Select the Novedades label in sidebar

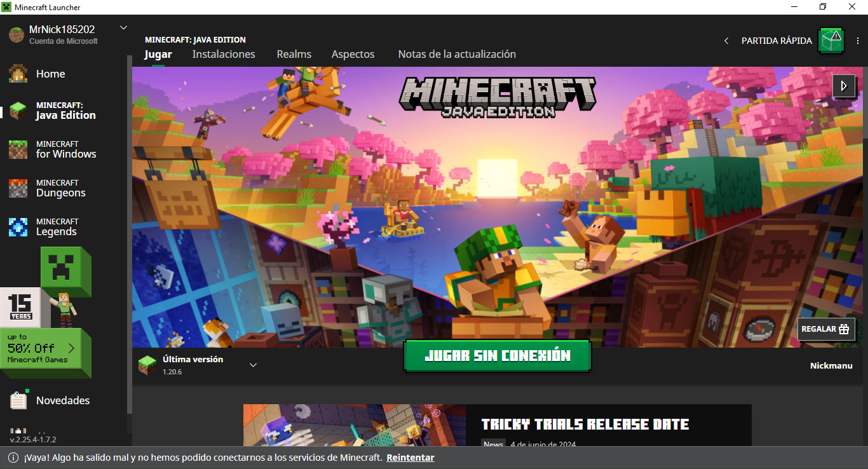[63, 400]
